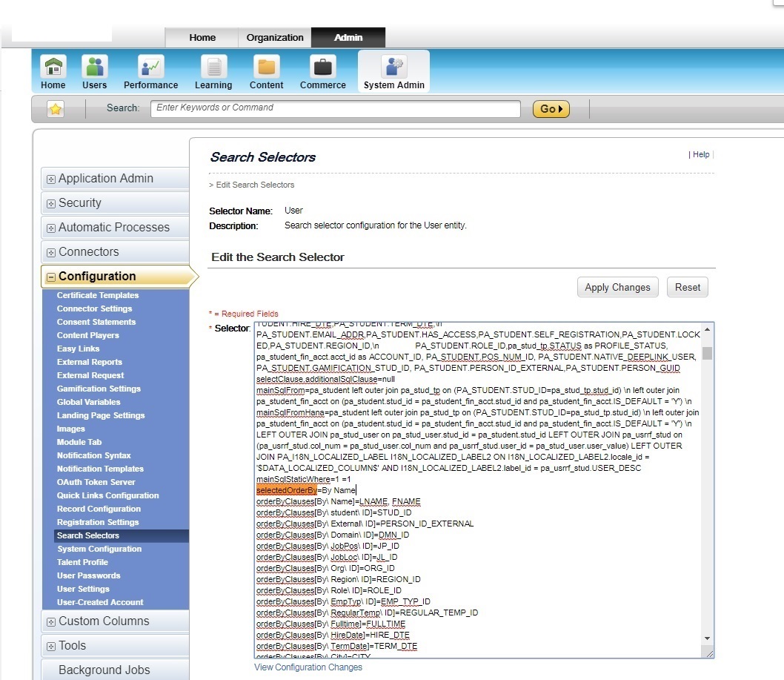Open OAuth Token Server
The height and width of the screenshot is (680, 784).
click(96, 482)
